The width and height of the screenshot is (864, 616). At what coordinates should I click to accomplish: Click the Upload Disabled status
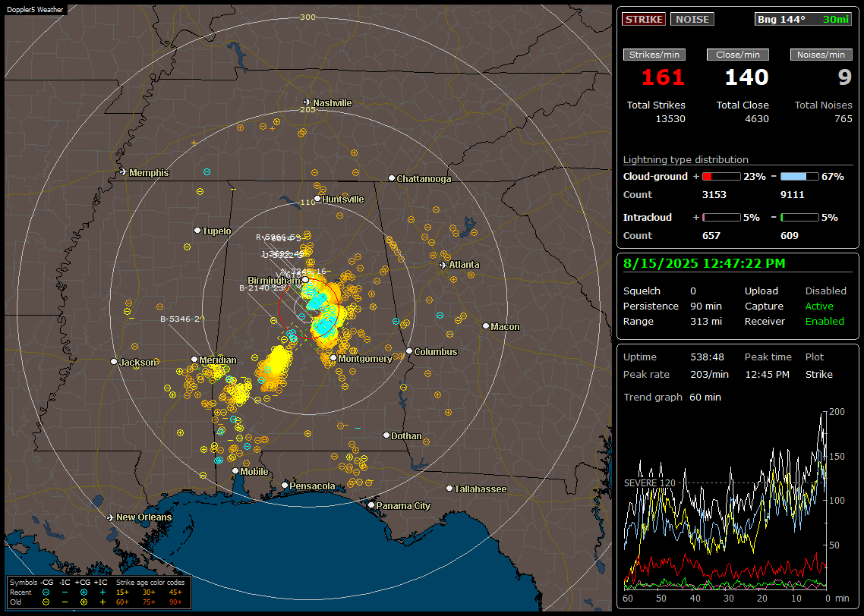[826, 291]
